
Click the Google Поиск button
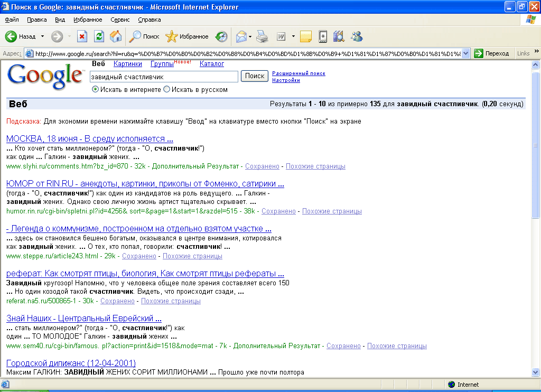255,76
